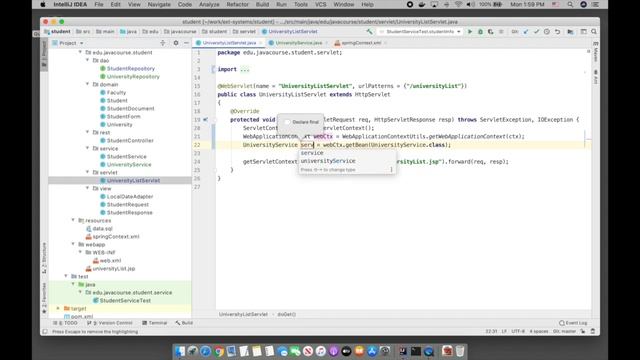
Task: Open the Version Control tool window
Action: click(111, 323)
